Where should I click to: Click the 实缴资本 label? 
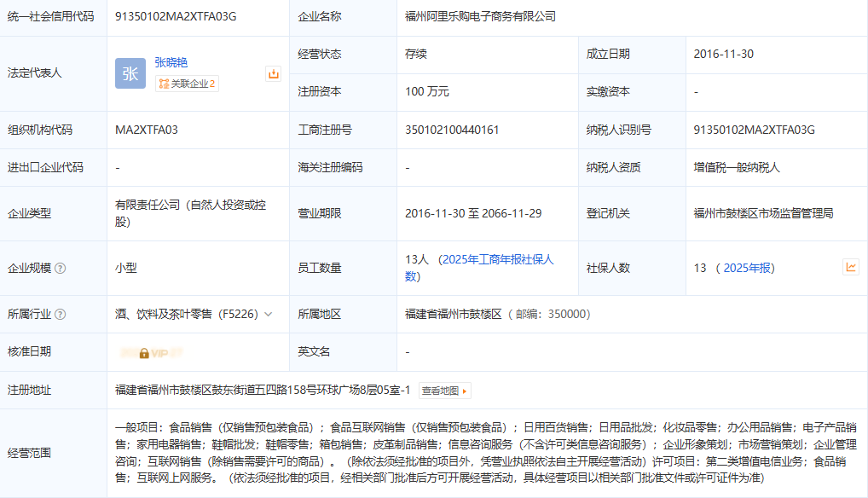click(x=608, y=92)
